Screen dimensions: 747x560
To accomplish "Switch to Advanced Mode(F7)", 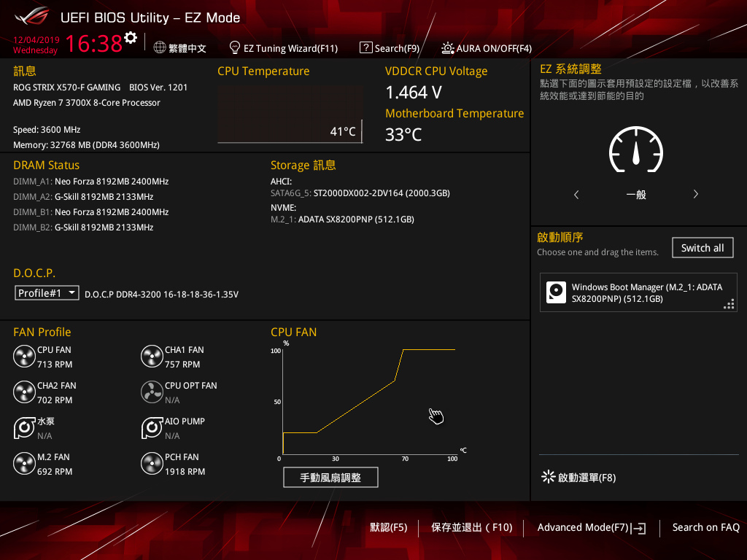I will (583, 527).
